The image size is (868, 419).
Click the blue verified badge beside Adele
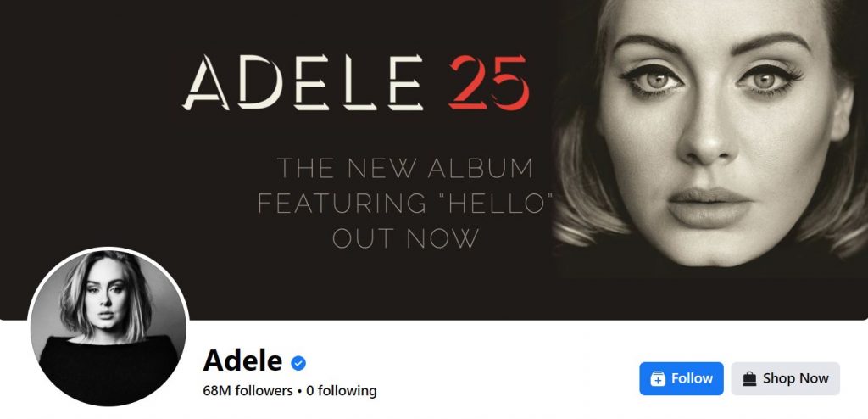[x=298, y=363]
